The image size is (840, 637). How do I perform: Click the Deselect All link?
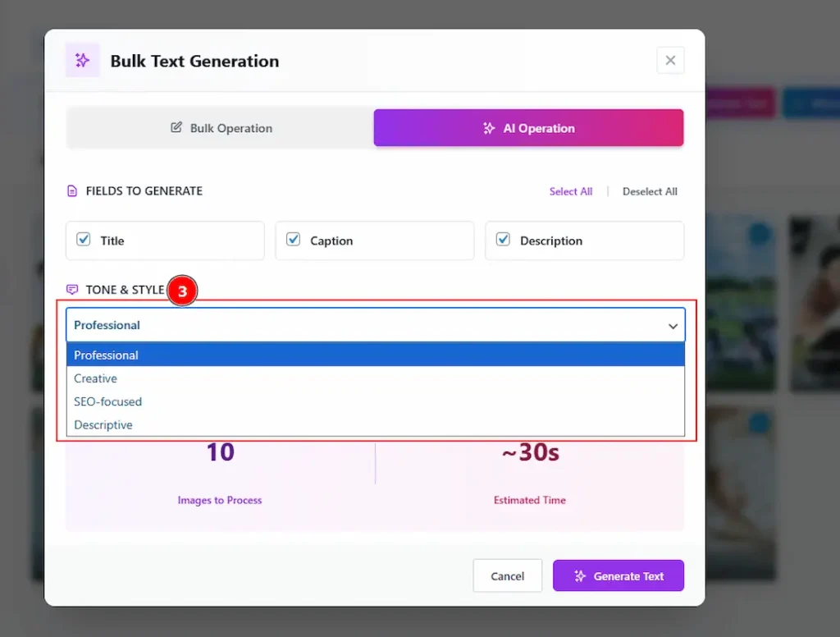click(x=650, y=191)
